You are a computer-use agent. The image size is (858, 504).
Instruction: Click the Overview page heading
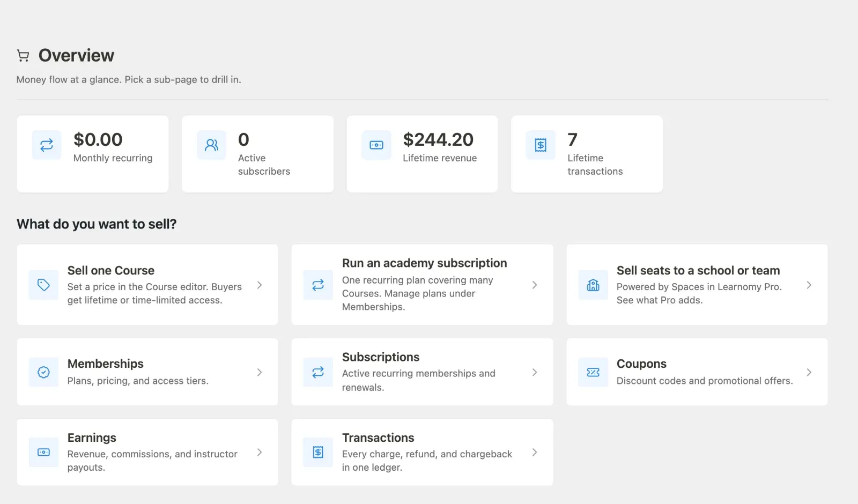click(x=76, y=55)
